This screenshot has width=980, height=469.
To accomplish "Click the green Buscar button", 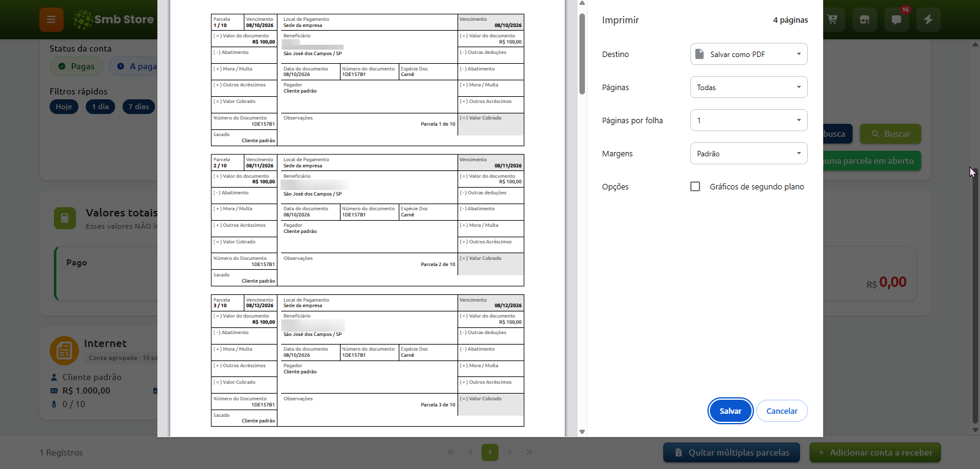I will [890, 134].
